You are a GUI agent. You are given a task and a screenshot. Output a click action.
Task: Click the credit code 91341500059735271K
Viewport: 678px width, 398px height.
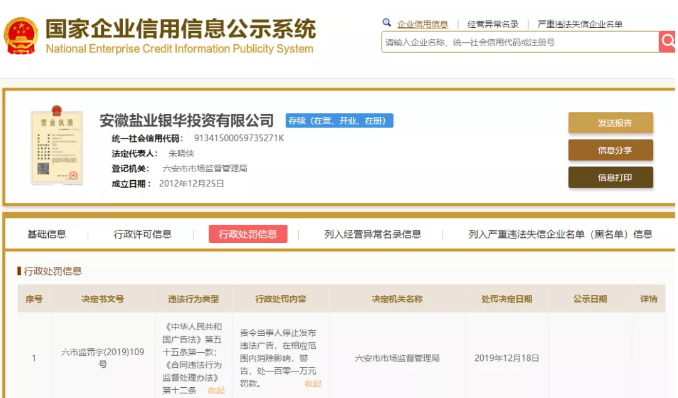click(239, 138)
